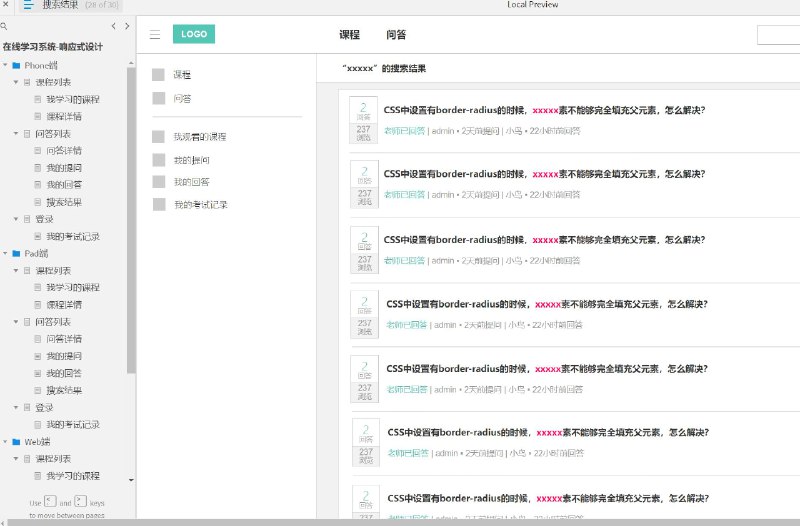Collapse 登录 node under Pad端

[x=16, y=408]
